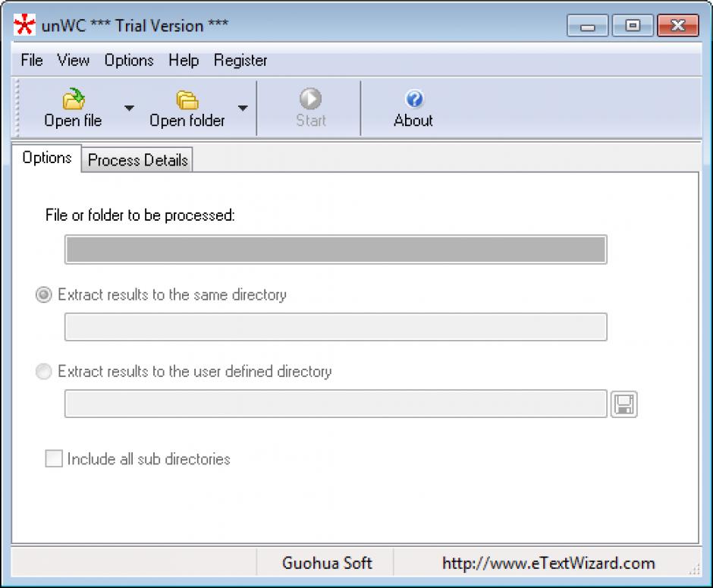This screenshot has height=588, width=713.
Task: Open the View menu
Action: pos(73,61)
